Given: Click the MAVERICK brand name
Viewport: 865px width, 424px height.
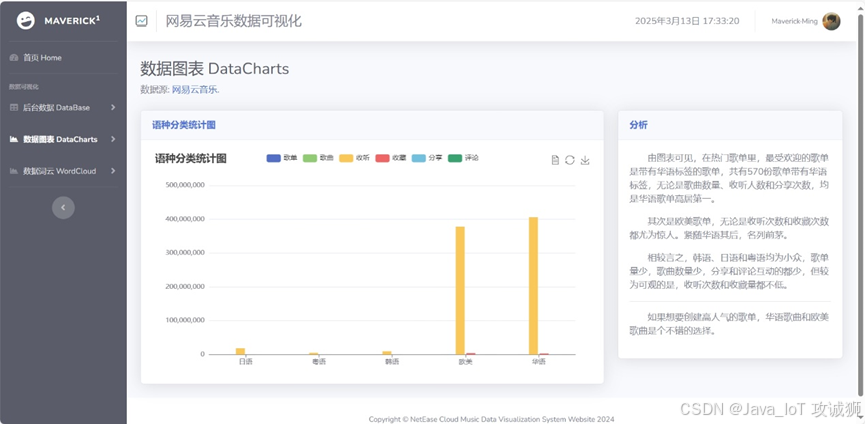Looking at the screenshot, I should click(72, 21).
